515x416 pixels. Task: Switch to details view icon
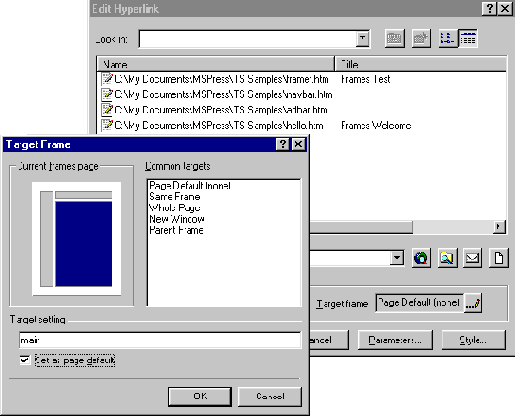pyautogui.click(x=468, y=39)
